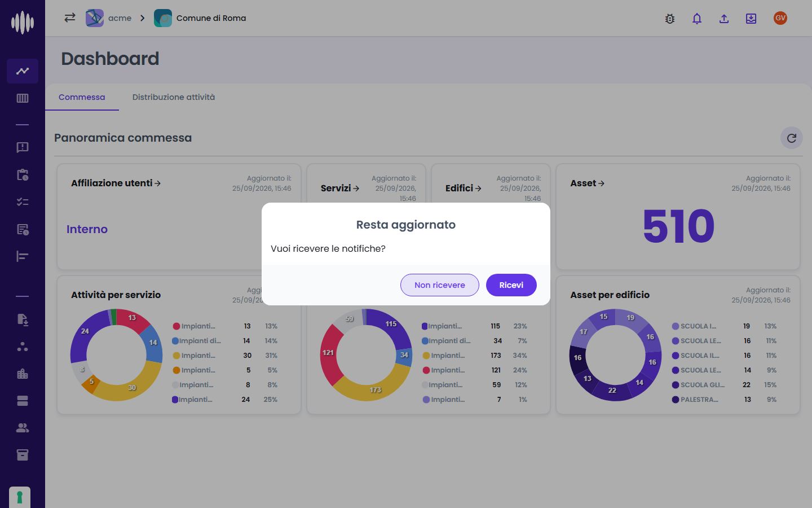
Task: Switch to the Distribuzione attività tab
Action: [174, 97]
